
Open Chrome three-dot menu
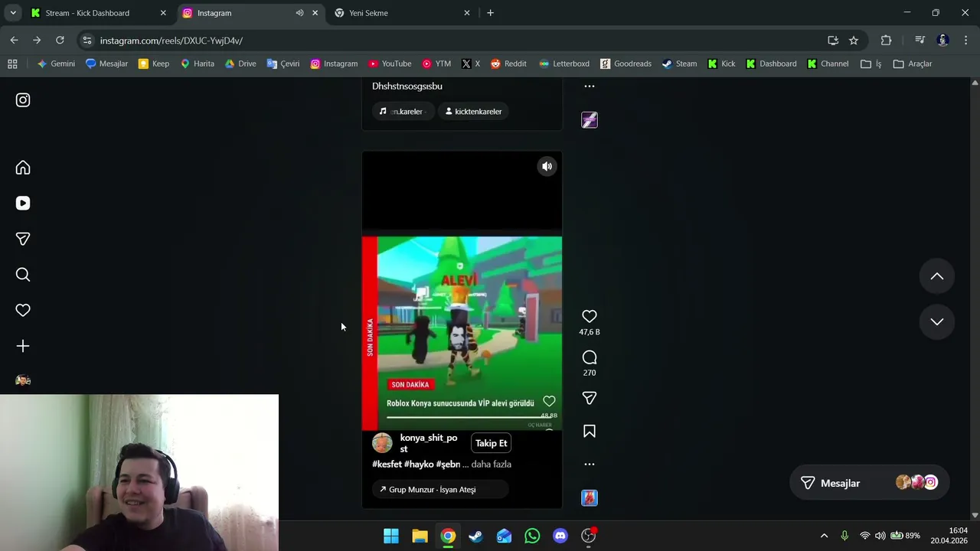(965, 41)
